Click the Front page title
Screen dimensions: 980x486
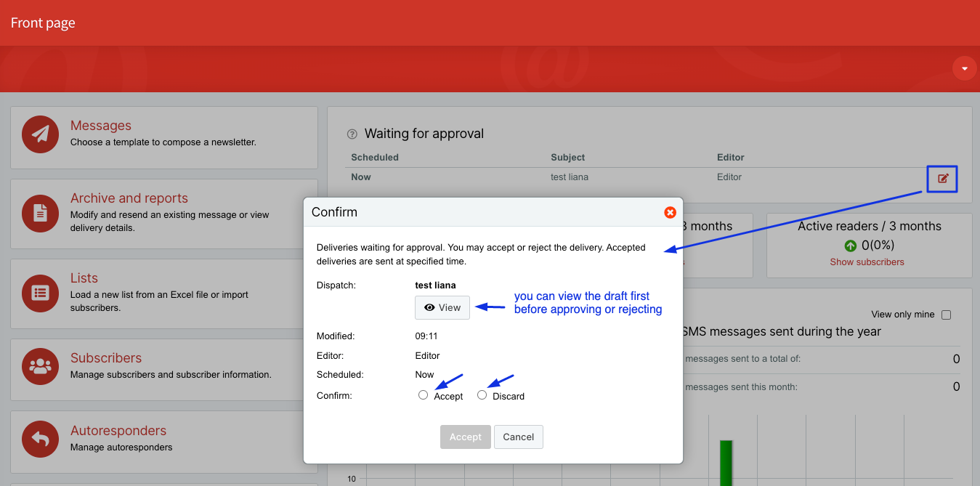click(43, 23)
